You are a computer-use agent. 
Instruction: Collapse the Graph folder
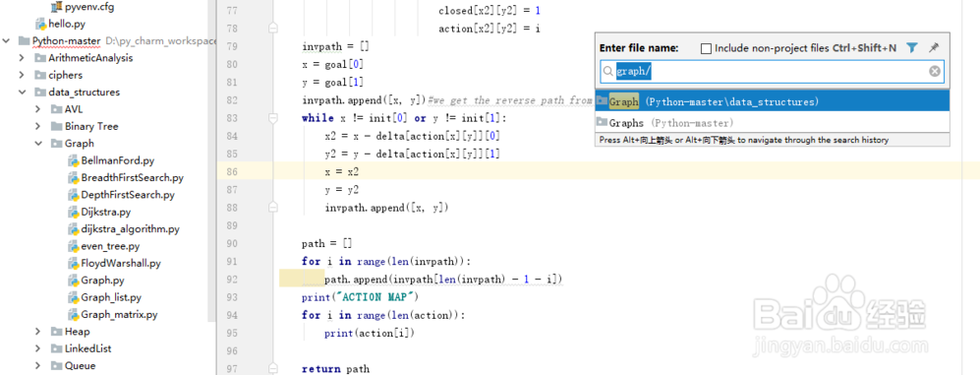pyautogui.click(x=38, y=144)
